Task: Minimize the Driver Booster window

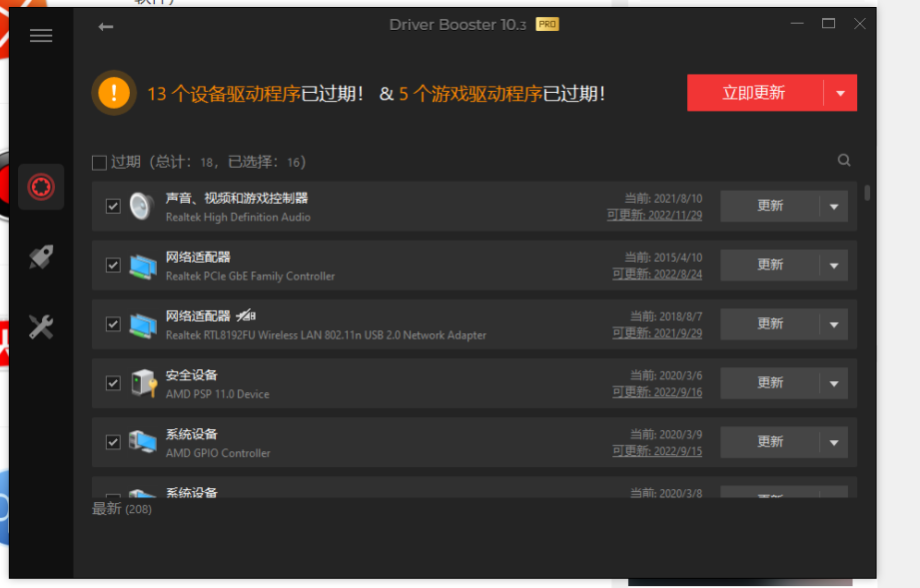Action: pyautogui.click(x=797, y=23)
